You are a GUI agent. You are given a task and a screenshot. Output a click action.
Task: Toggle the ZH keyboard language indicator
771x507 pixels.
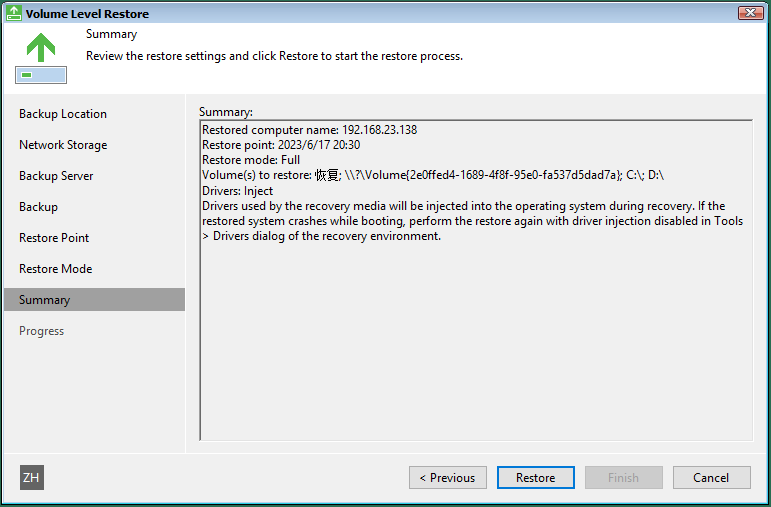tap(32, 477)
